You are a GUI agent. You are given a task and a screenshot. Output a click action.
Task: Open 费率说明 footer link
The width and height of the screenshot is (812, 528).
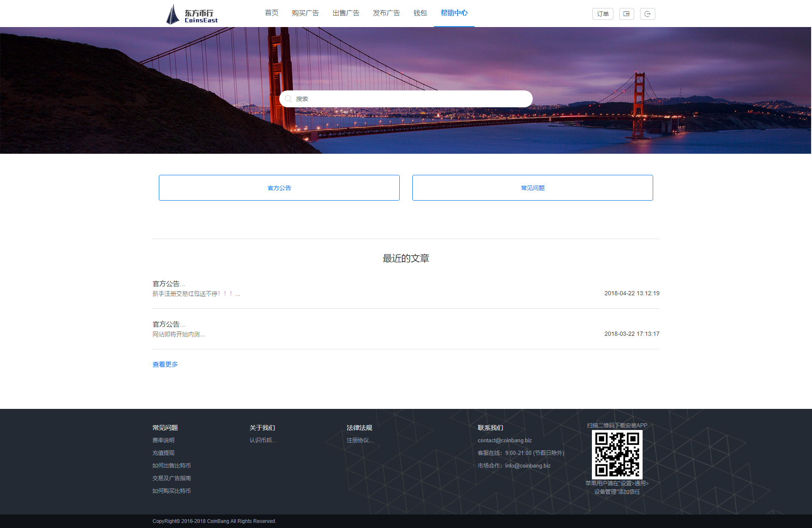point(163,440)
